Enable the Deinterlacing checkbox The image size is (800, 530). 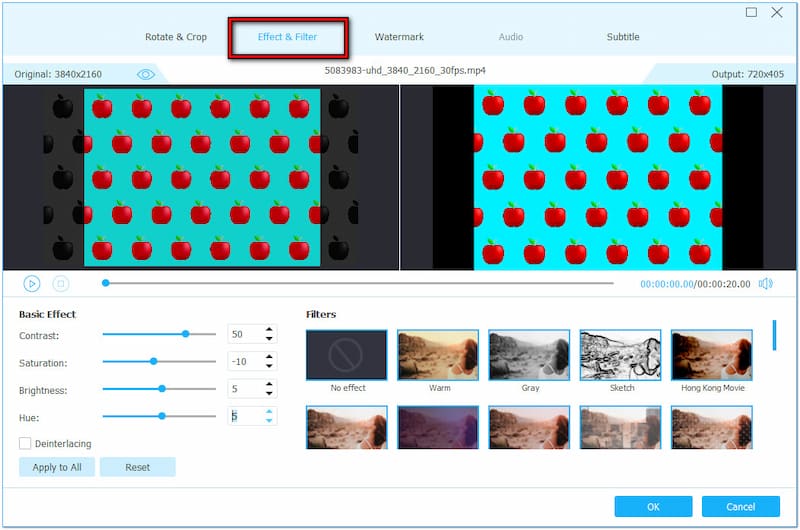25,443
